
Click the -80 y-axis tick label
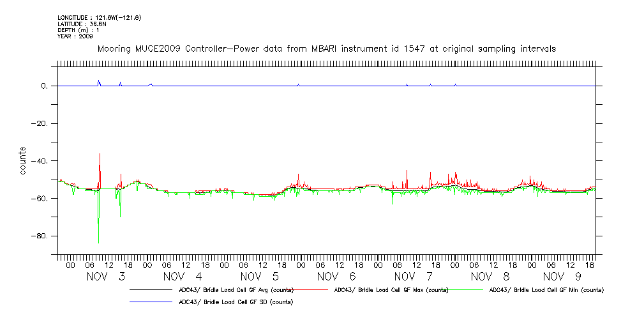(40, 236)
